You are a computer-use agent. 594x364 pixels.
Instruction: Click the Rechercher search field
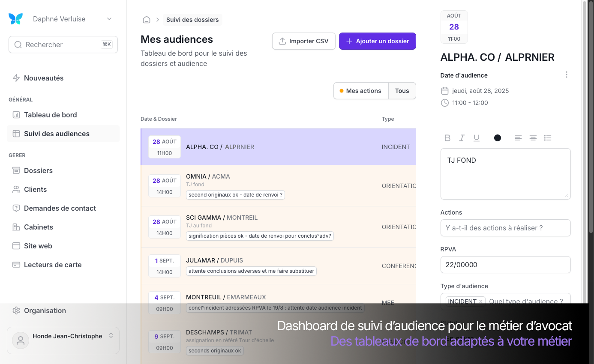[63, 45]
